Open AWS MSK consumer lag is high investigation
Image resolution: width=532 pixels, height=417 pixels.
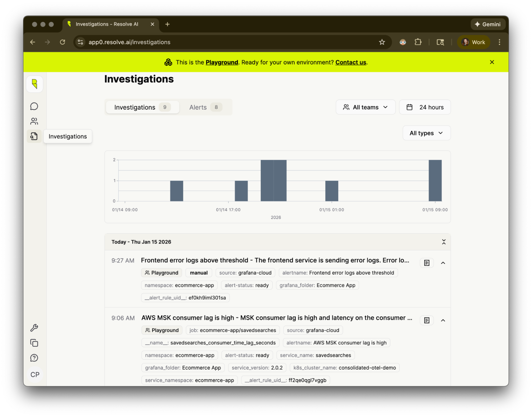(277, 317)
